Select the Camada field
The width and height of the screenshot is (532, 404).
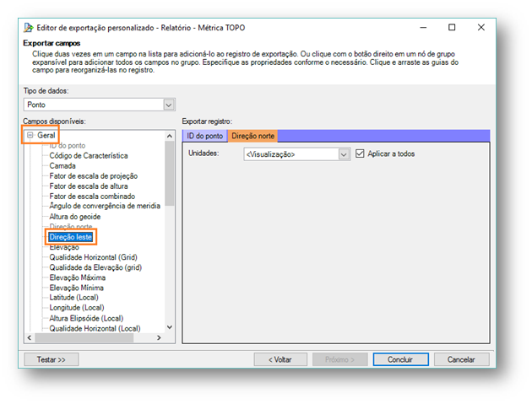tap(64, 166)
